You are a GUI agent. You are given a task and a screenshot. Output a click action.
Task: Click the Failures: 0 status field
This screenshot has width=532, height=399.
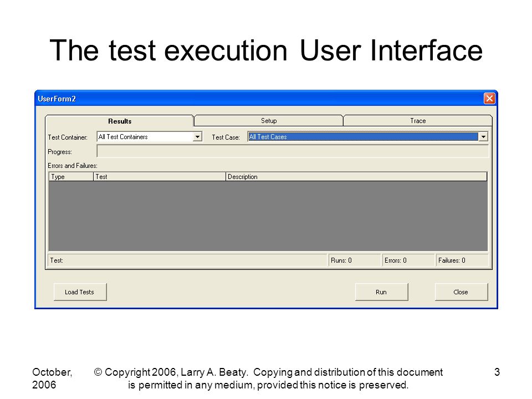pos(462,260)
